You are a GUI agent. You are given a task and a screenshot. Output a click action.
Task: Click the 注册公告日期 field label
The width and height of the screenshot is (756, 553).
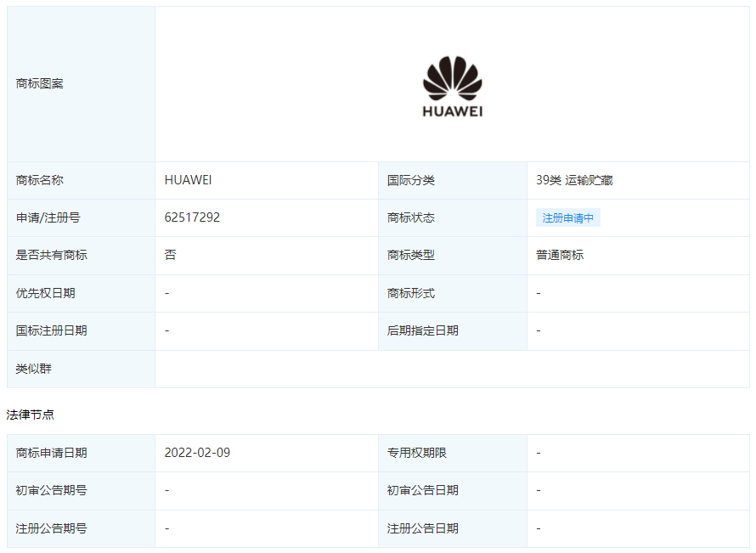[x=423, y=528]
